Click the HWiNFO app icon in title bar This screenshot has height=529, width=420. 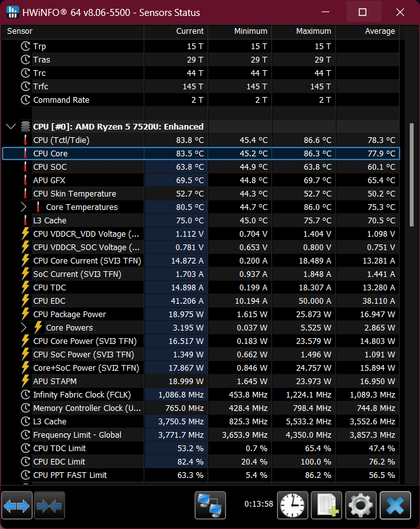(x=13, y=13)
